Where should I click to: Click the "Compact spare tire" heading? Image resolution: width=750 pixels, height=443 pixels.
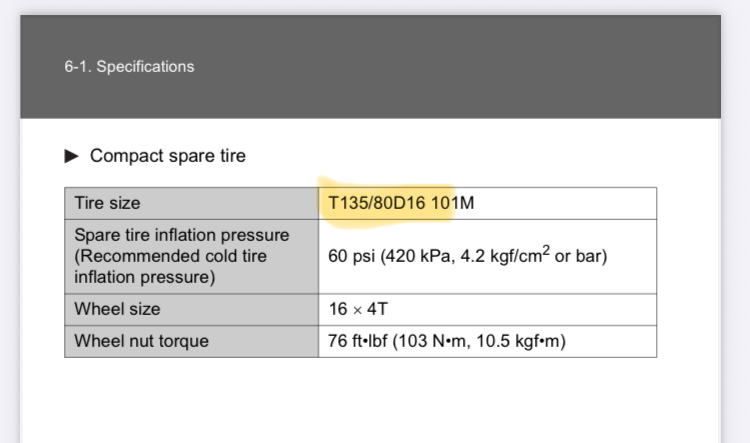click(168, 156)
